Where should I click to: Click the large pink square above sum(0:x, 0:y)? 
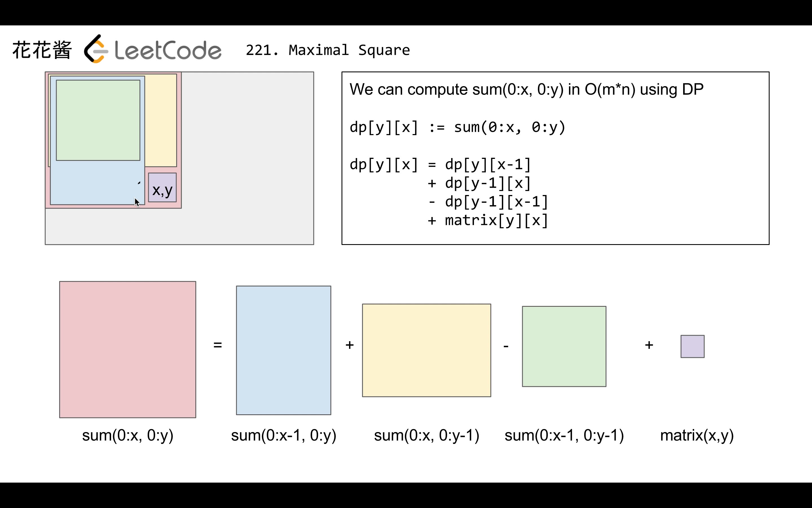click(x=128, y=350)
